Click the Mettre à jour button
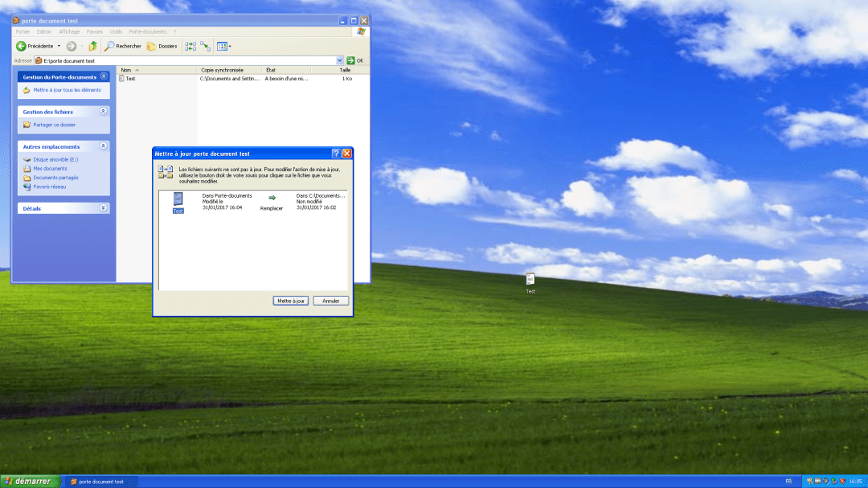The width and height of the screenshot is (868, 488). [x=290, y=301]
